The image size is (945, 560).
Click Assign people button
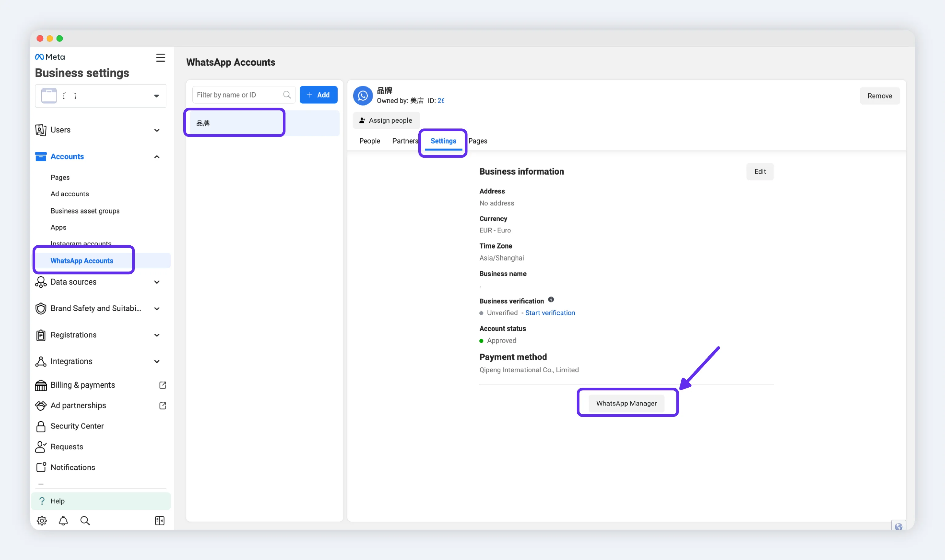(386, 121)
